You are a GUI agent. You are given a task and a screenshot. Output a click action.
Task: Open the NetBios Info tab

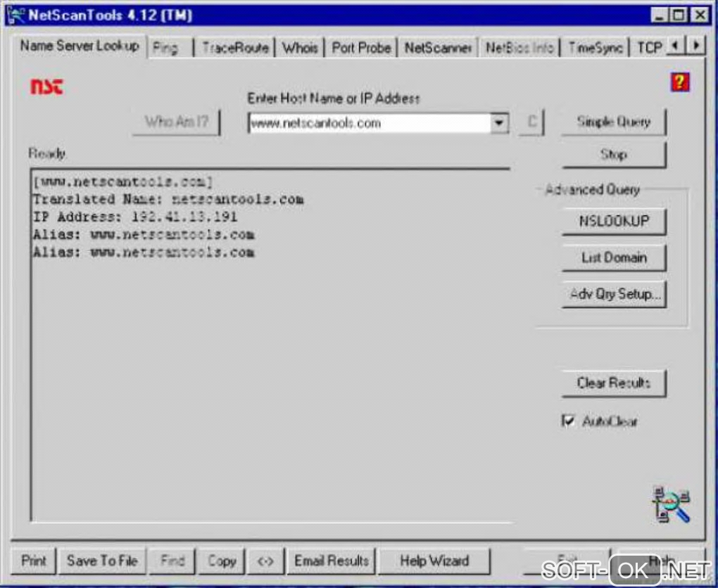coord(519,48)
